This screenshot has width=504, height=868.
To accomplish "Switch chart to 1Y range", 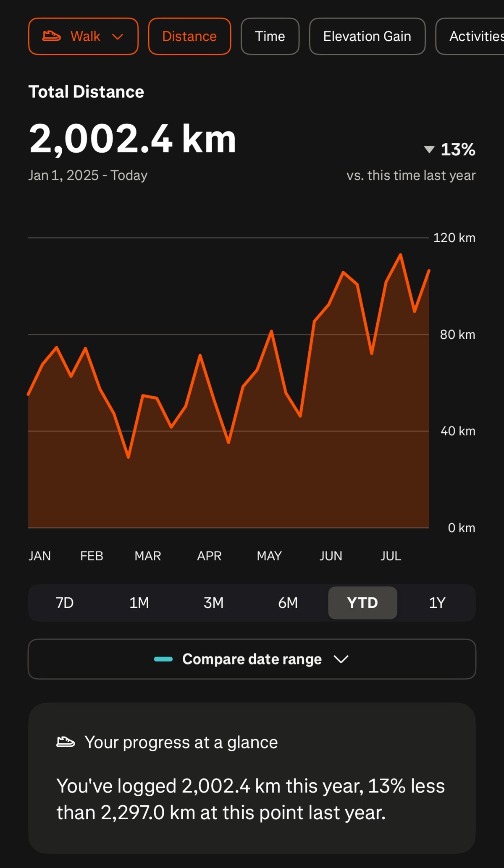I will [437, 603].
